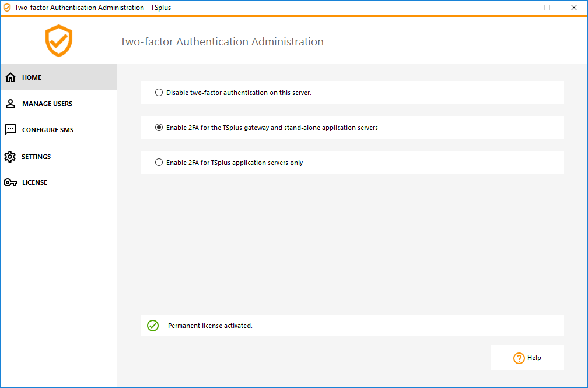
Task: Click the Home menu entry
Action: coord(32,77)
